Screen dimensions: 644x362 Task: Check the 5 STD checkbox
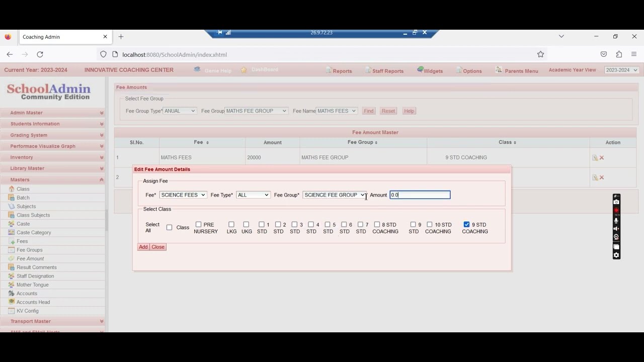coord(328,225)
